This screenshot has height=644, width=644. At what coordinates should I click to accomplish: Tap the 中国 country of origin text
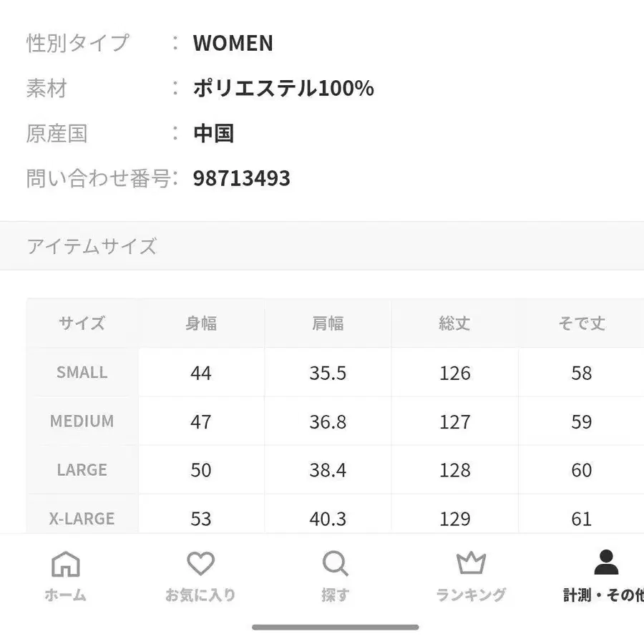tap(215, 133)
